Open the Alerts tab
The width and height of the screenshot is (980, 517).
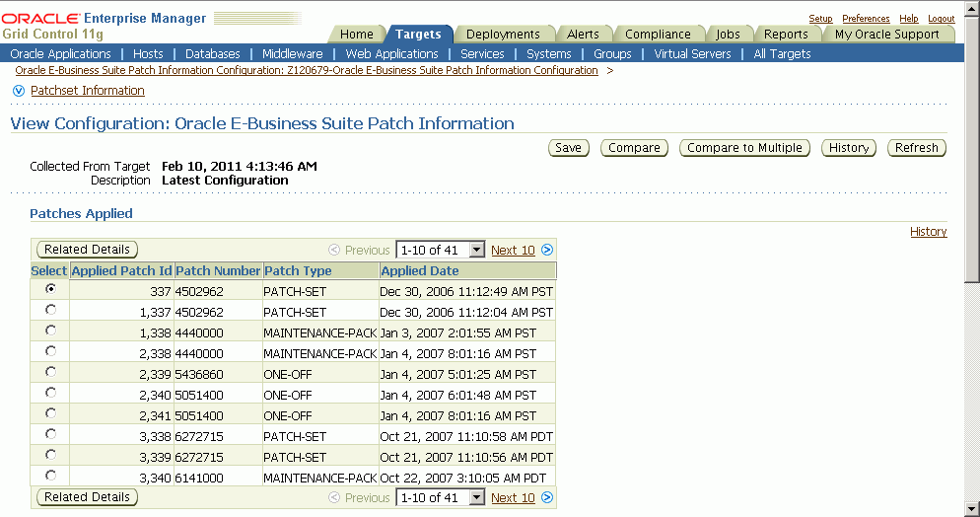click(583, 35)
